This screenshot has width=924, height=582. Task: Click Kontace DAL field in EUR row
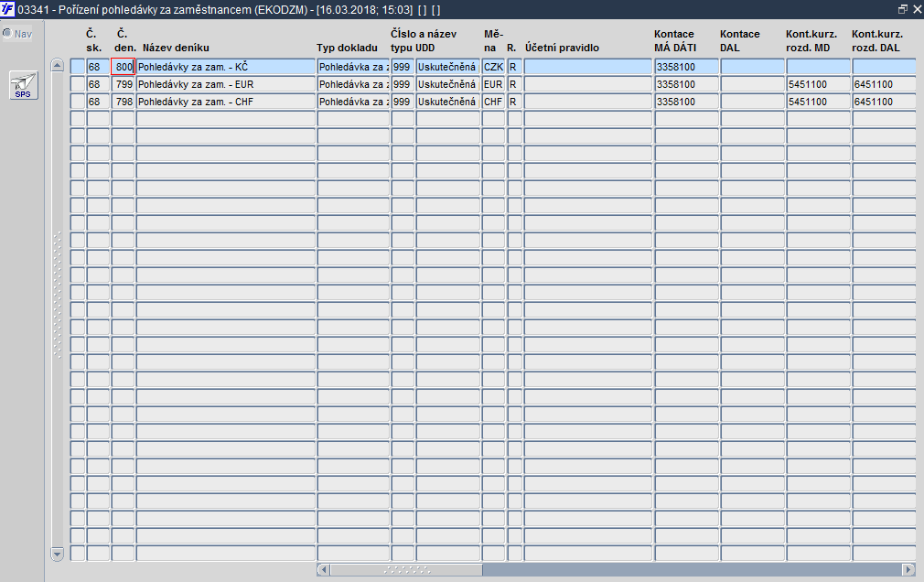coord(753,84)
